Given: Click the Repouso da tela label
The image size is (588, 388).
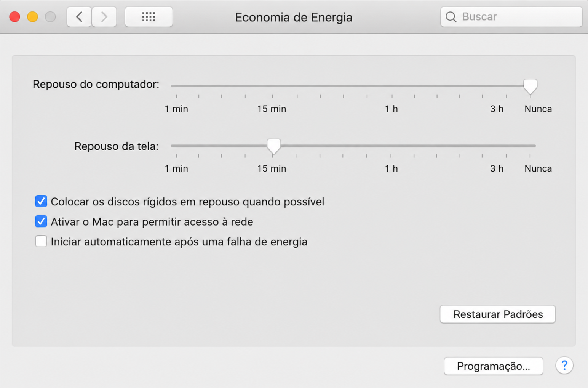Looking at the screenshot, I should 116,146.
